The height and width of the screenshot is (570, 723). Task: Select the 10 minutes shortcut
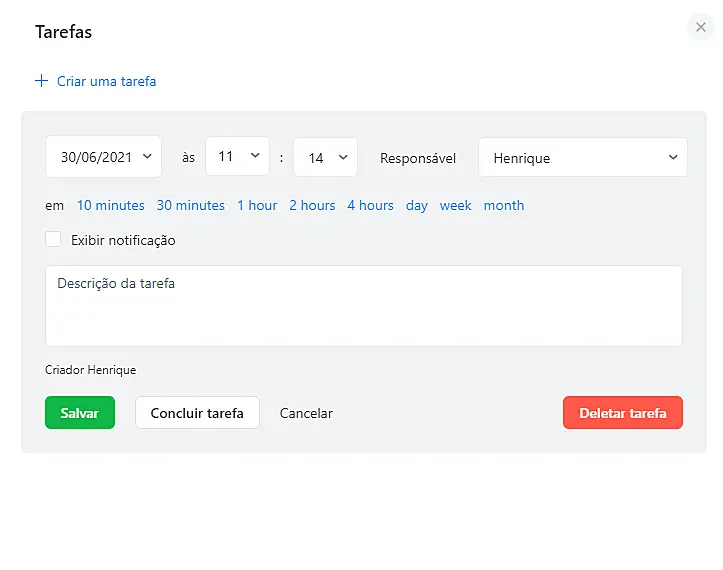click(x=111, y=205)
